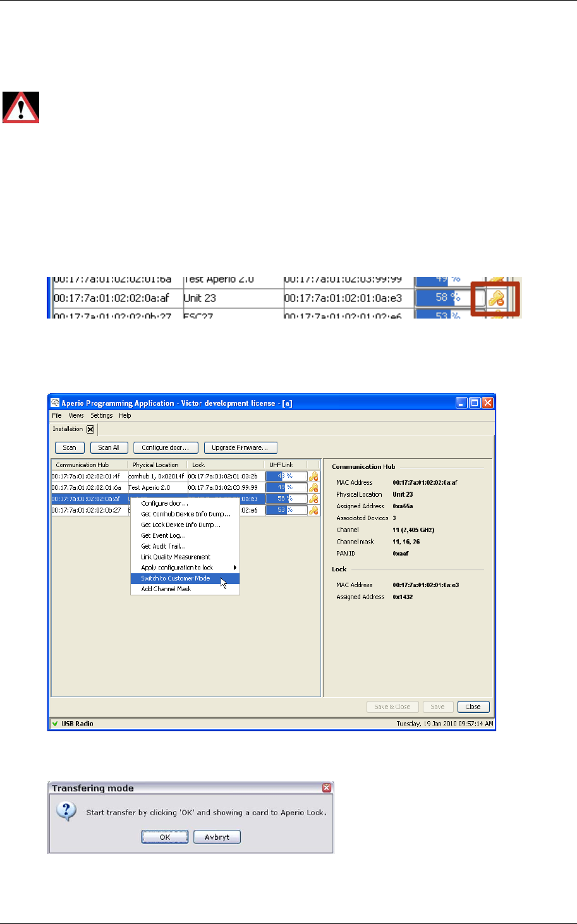The width and height of the screenshot is (577, 924).
Task: Select Link Quality Measurement menu entry
Action: pos(185,557)
